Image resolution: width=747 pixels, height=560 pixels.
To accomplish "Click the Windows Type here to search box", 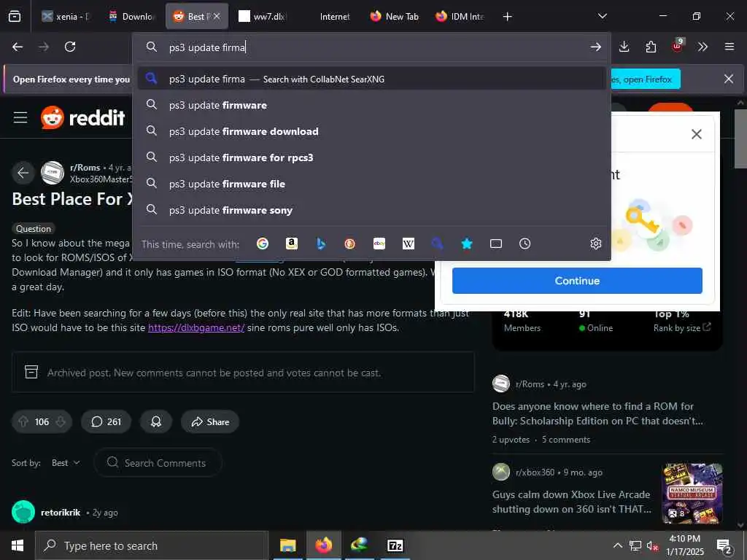I will pos(152,545).
